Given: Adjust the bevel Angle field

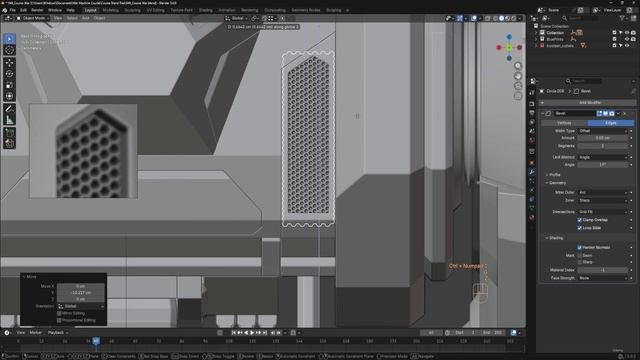Looking at the screenshot, I should (603, 165).
